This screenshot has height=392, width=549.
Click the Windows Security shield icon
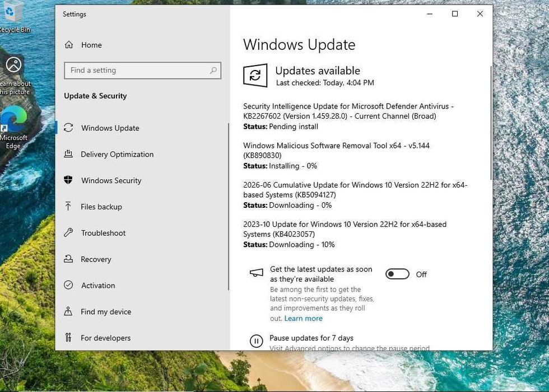68,180
